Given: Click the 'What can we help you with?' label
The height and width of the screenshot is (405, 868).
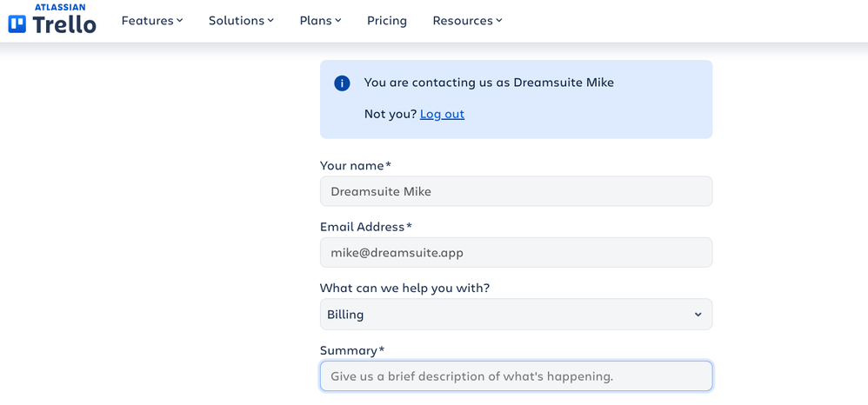Looking at the screenshot, I should (x=404, y=288).
